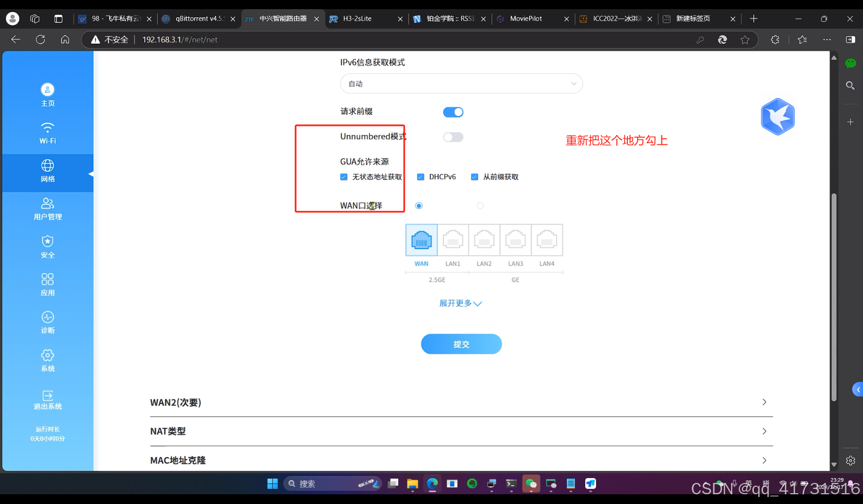Viewport: 863px width, 504px height.
Task: Open browser extensions puzzle icon
Action: point(775,39)
